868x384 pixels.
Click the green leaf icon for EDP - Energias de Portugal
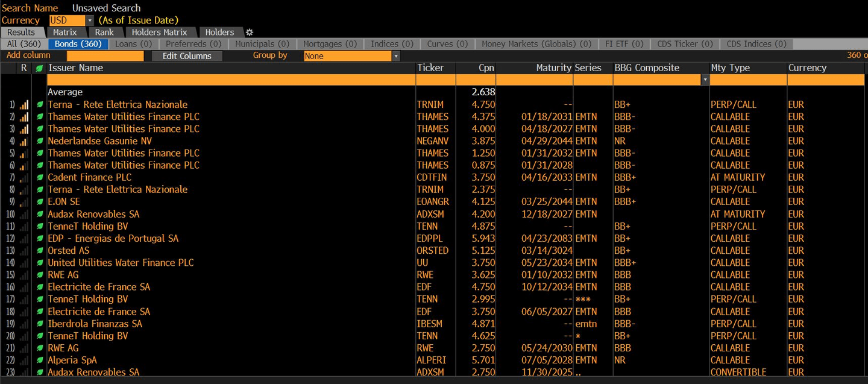coord(40,239)
